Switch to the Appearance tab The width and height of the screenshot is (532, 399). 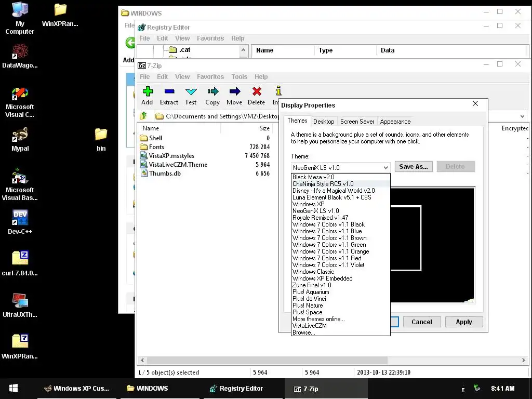coord(395,122)
